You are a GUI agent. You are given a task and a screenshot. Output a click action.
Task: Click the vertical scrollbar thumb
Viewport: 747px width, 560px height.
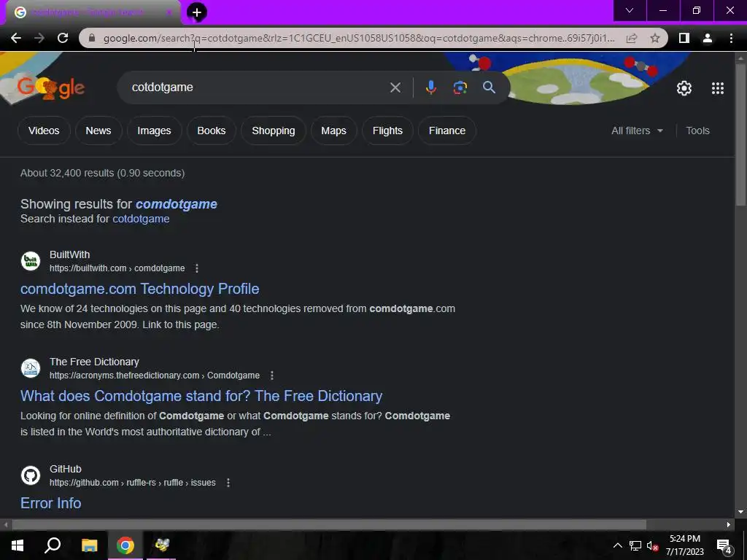pos(740,133)
